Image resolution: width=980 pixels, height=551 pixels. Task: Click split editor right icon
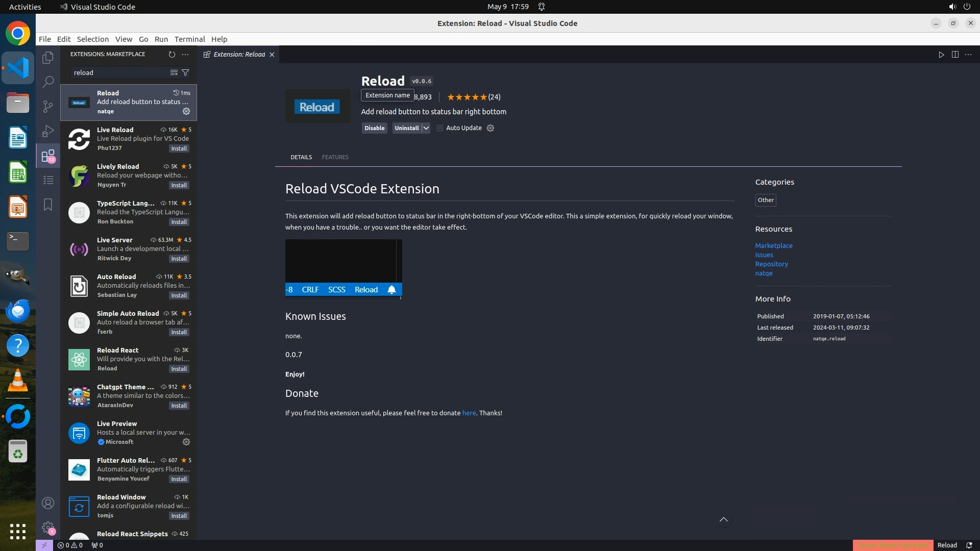coord(955,55)
